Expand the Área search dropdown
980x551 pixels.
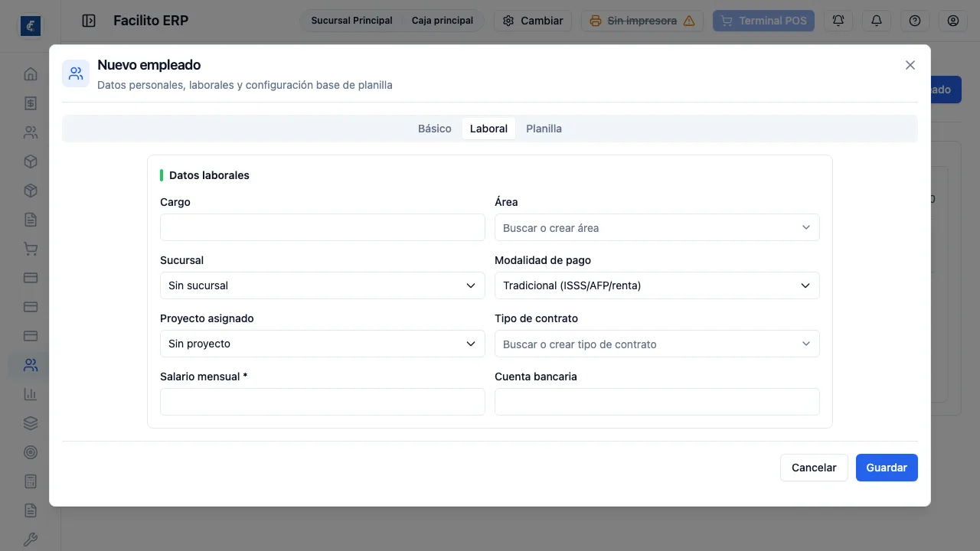click(x=657, y=227)
